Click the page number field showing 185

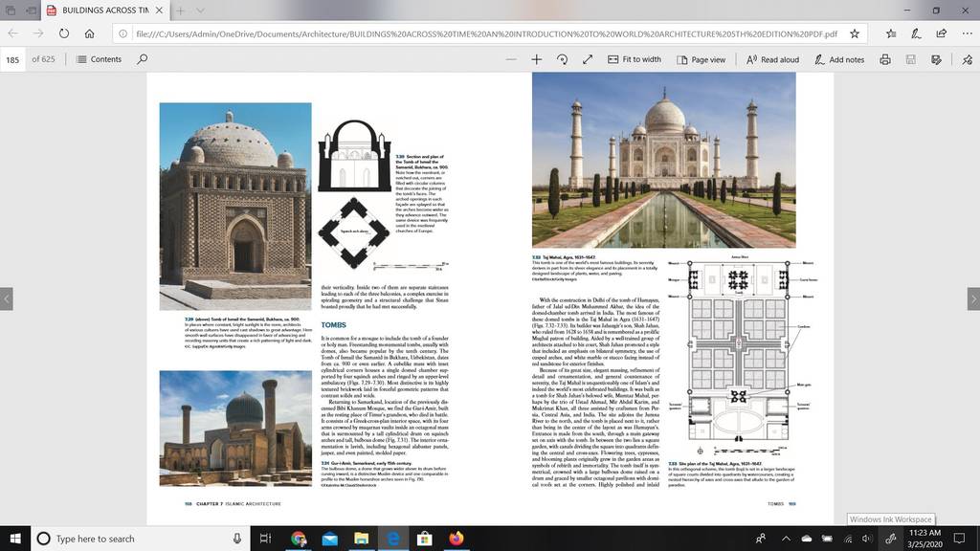pyautogui.click(x=12, y=59)
